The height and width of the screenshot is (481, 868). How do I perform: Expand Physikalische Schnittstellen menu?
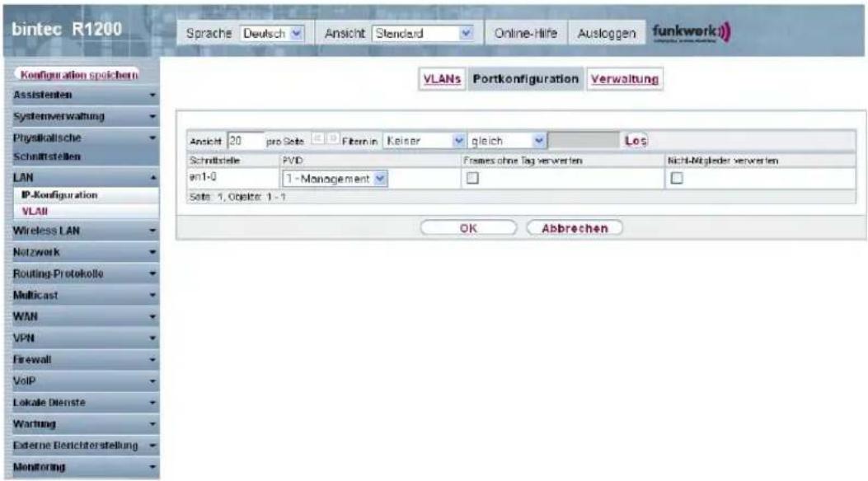(x=82, y=147)
